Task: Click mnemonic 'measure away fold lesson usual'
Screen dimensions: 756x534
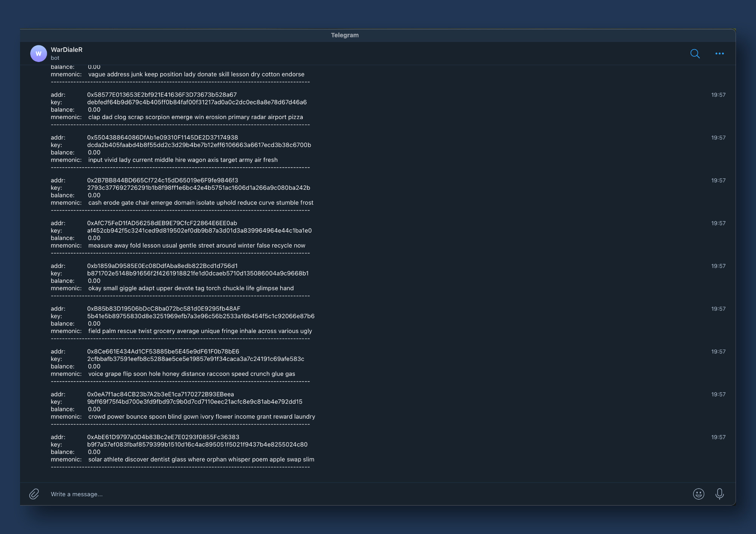Action: coord(197,246)
